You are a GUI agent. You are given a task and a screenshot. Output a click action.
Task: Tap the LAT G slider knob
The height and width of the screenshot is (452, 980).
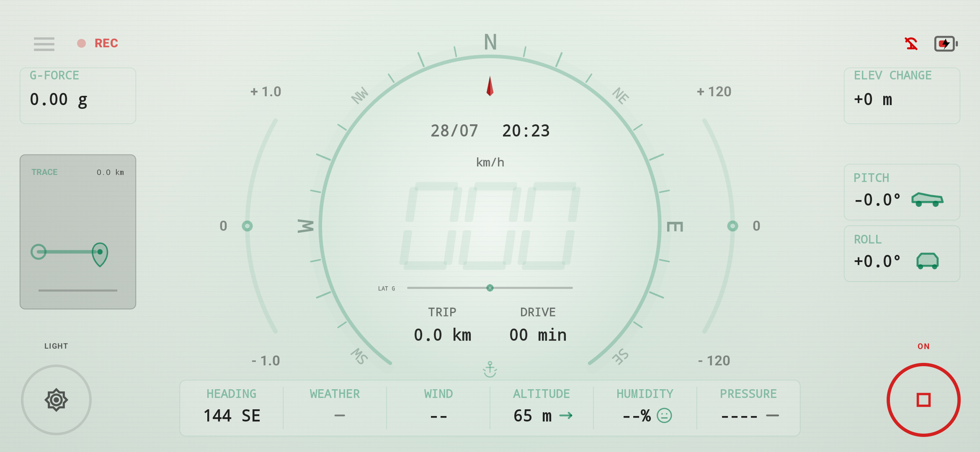[x=490, y=288]
